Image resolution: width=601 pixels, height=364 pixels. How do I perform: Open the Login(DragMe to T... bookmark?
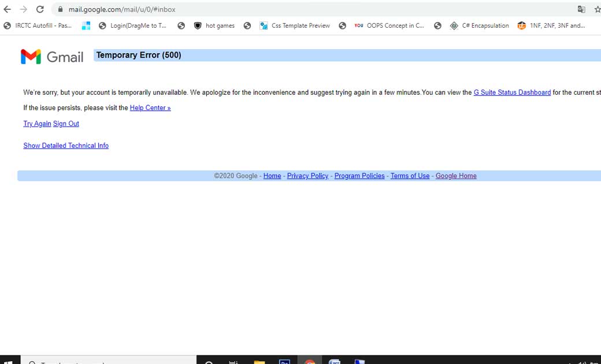(132, 25)
